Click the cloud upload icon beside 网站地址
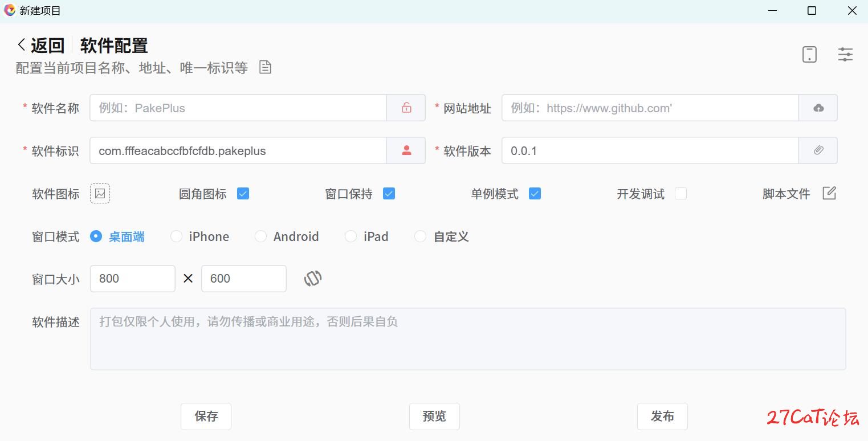Image resolution: width=868 pixels, height=441 pixels. 818,108
